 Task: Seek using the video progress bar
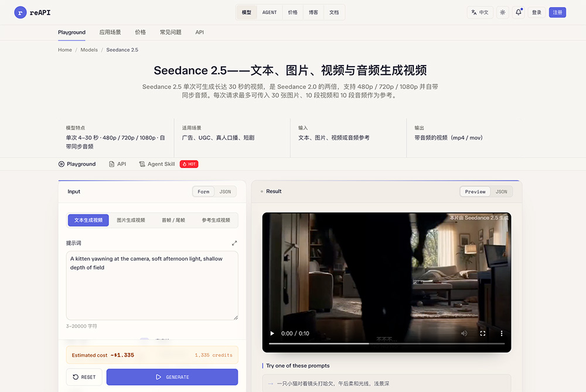tap(387, 343)
